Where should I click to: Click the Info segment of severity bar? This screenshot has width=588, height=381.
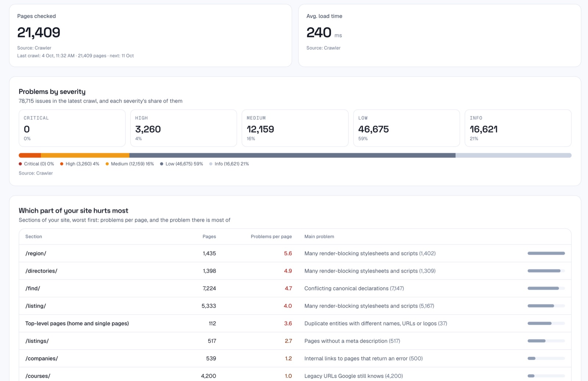513,155
